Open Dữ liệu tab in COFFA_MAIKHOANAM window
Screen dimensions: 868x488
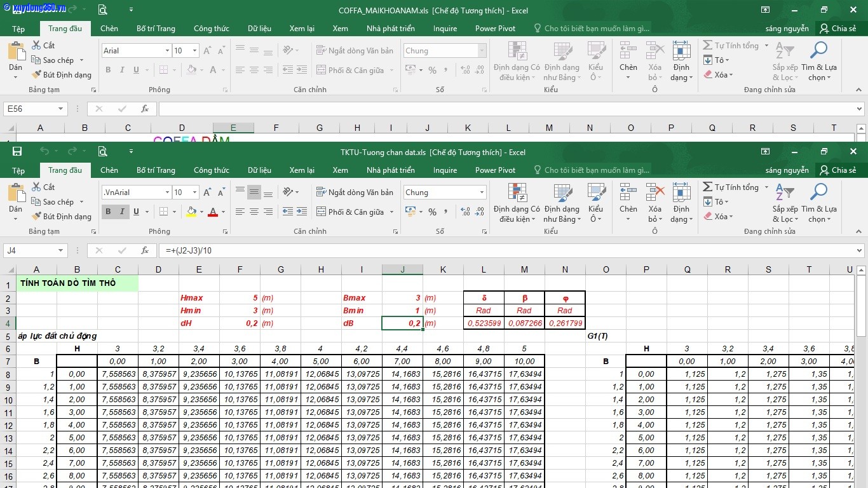pyautogui.click(x=259, y=29)
